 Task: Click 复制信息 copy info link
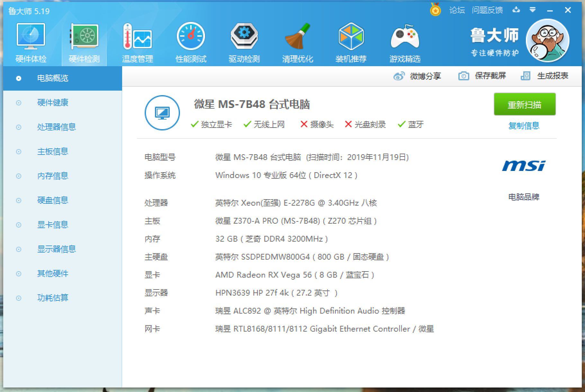[x=524, y=126]
